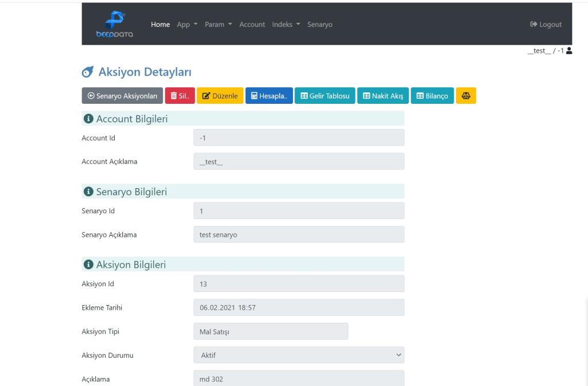This screenshot has height=386, width=588.
Task: Open the Bilanço report
Action: pos(432,96)
